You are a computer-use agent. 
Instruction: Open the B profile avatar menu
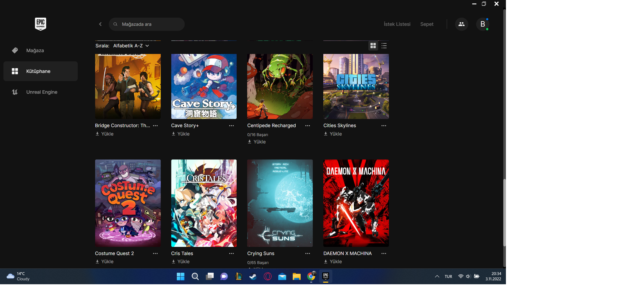point(483,24)
